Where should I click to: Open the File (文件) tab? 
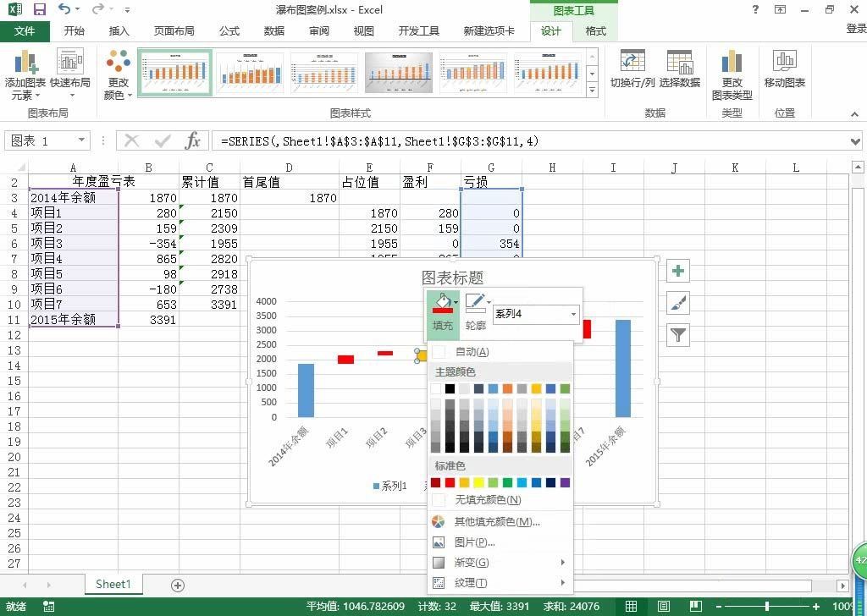(x=25, y=31)
